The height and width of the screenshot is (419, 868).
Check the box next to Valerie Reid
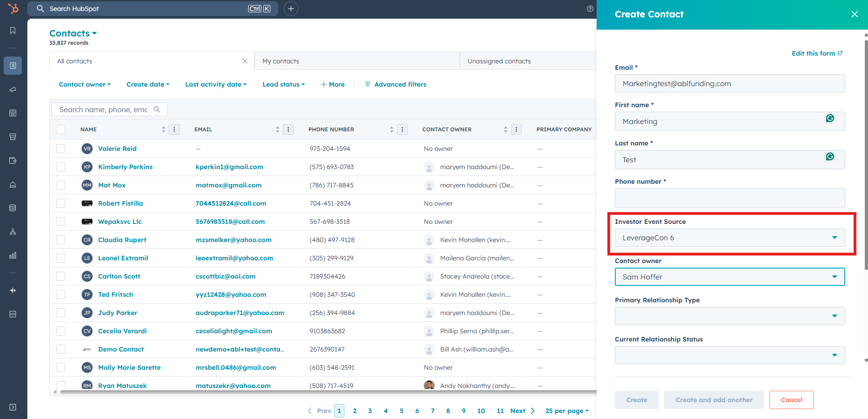click(x=61, y=149)
